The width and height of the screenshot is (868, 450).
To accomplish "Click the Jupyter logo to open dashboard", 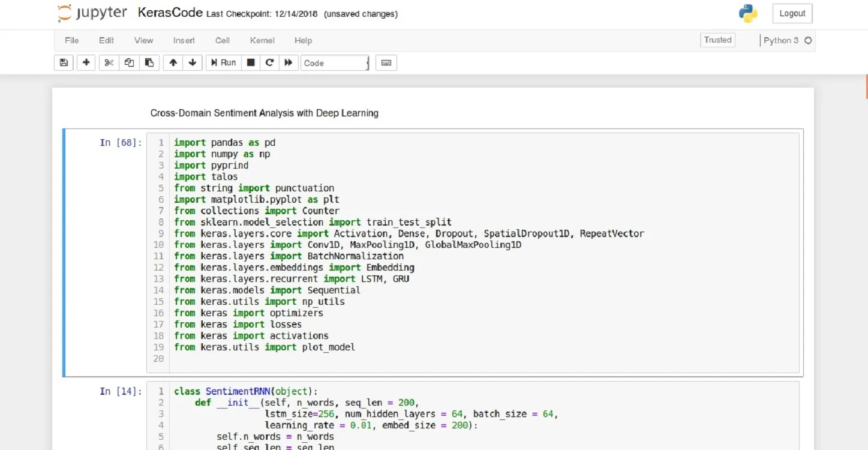I will click(x=92, y=13).
